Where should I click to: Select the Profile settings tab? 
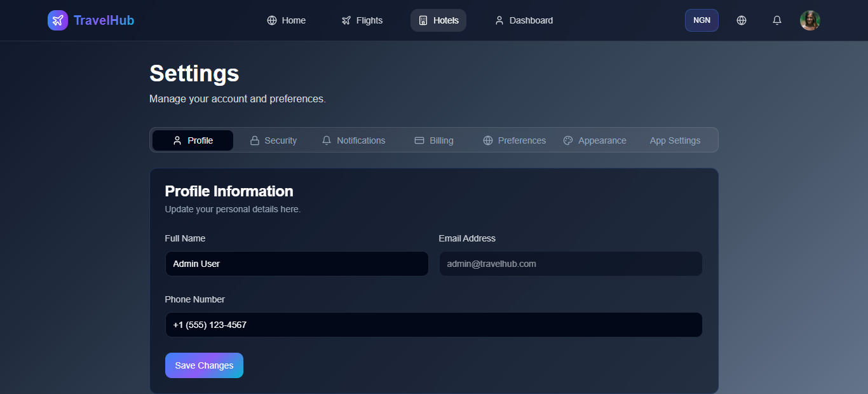click(x=193, y=140)
